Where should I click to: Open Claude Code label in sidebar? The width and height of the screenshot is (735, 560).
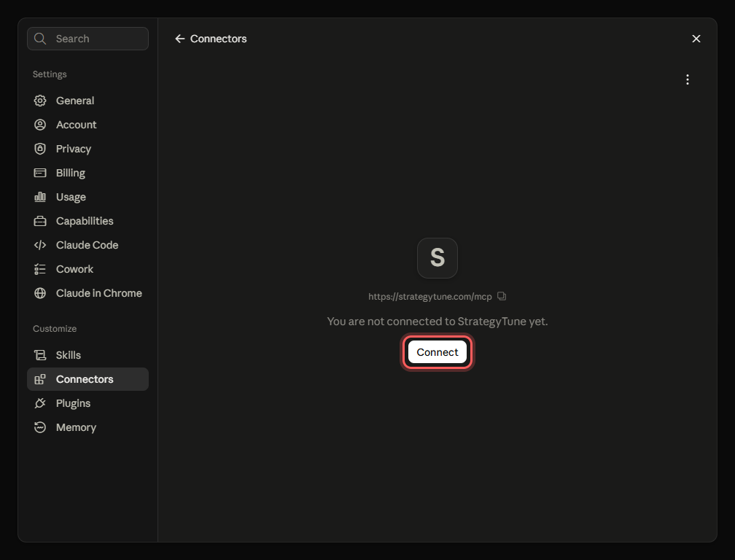87,245
